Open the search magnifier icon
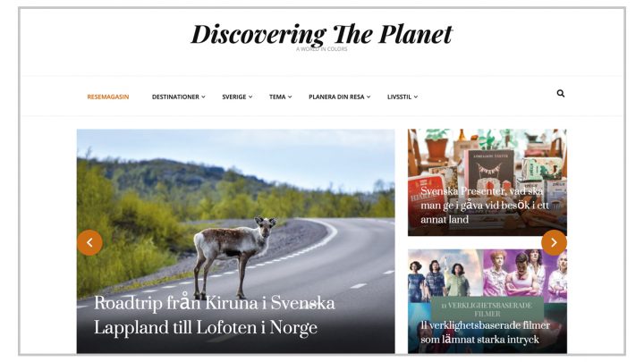Viewport: 644px width, 362px height. (560, 94)
